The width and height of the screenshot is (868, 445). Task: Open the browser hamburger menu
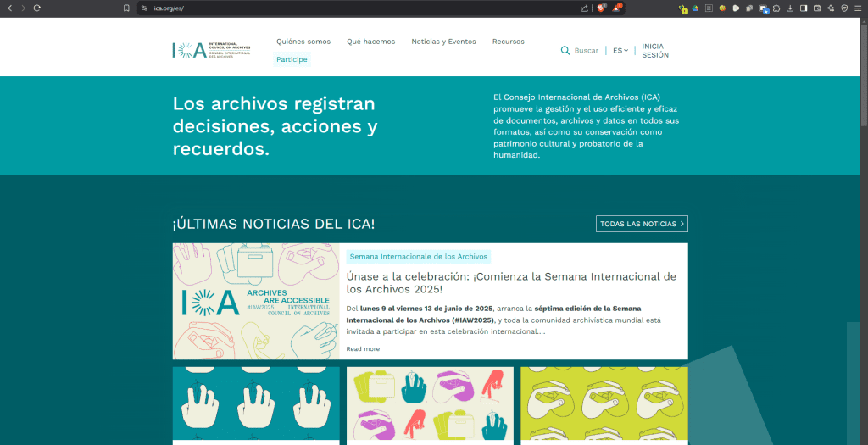[858, 8]
